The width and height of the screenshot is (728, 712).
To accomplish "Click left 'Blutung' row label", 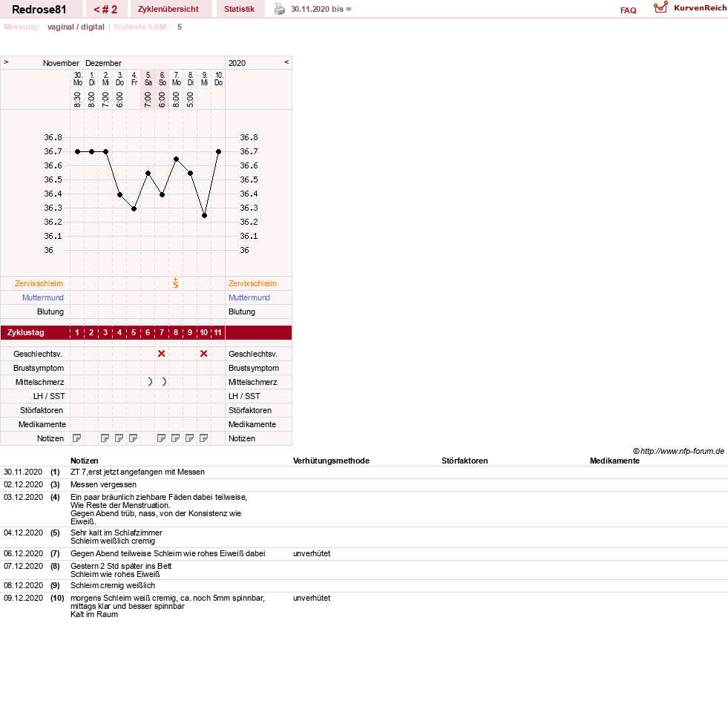I will pos(50,312).
